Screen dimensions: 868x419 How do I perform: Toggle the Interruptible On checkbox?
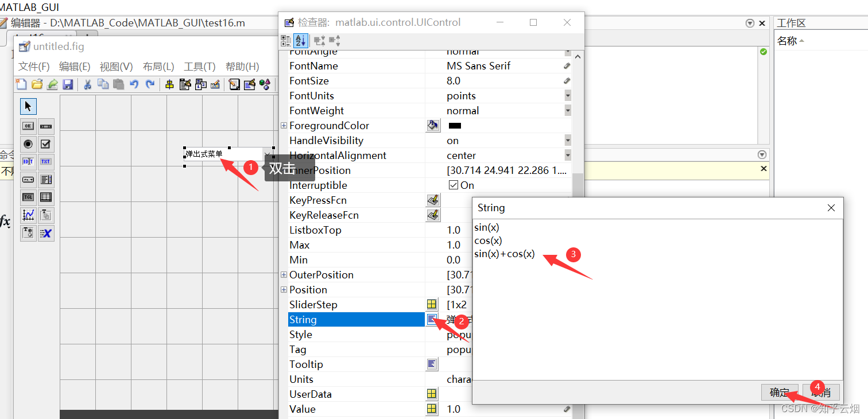[454, 185]
